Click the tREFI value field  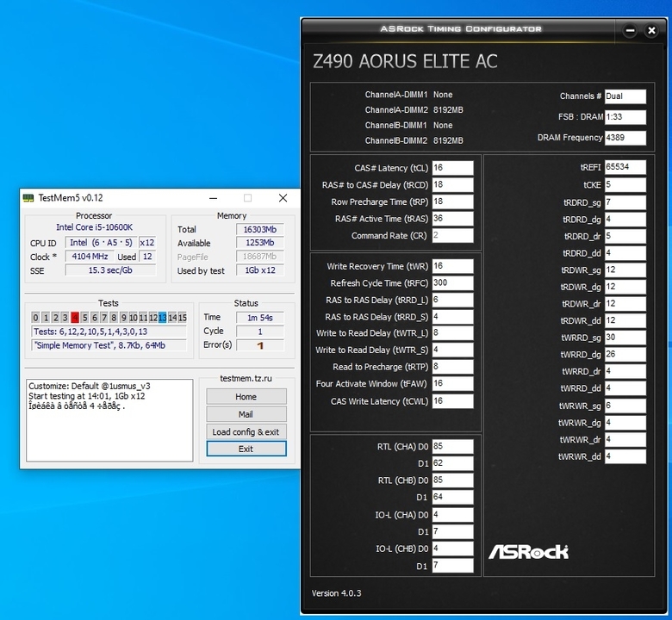[625, 168]
